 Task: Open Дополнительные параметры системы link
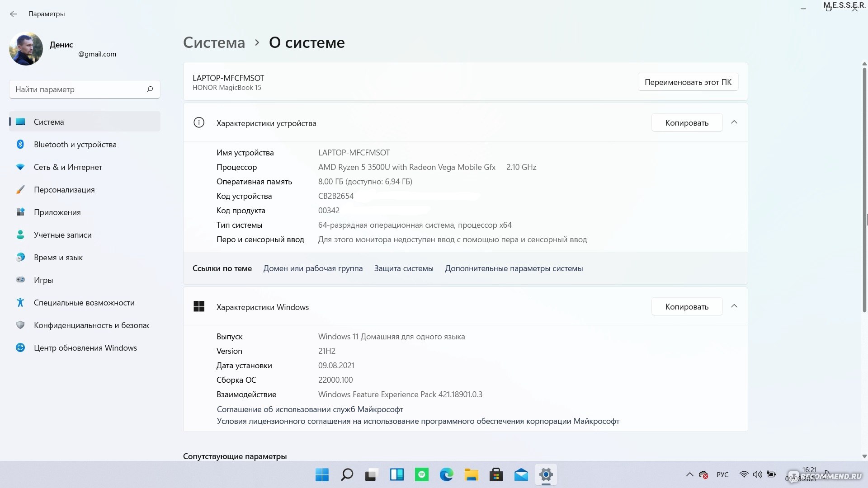pos(514,268)
